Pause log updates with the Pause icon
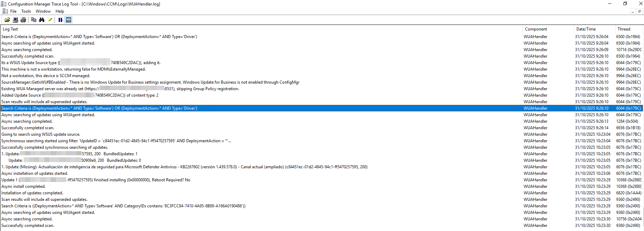Viewport: 644px width, 231px height. point(60,20)
